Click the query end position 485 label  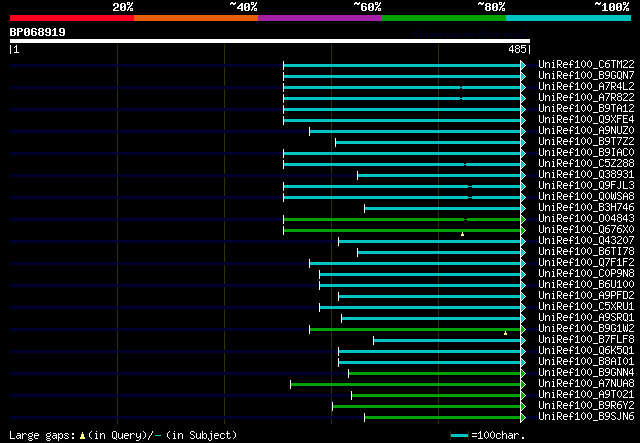(517, 49)
